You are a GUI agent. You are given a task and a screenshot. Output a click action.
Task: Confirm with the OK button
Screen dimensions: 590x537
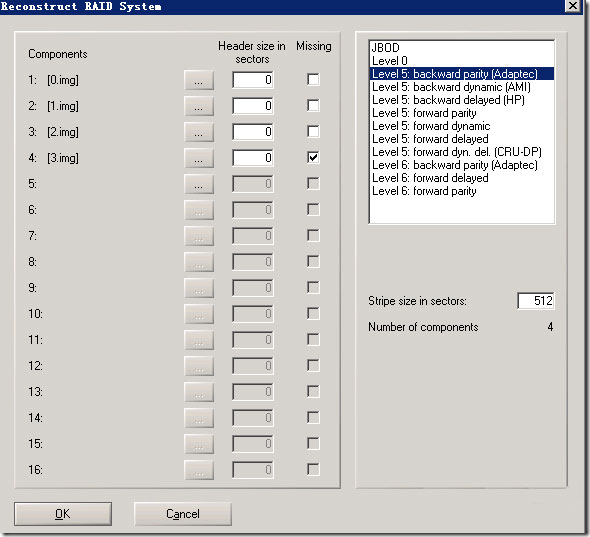pos(63,514)
